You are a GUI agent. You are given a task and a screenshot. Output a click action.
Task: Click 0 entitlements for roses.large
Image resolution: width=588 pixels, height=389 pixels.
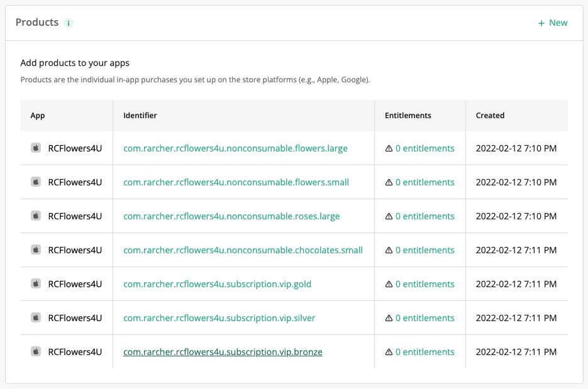(425, 216)
